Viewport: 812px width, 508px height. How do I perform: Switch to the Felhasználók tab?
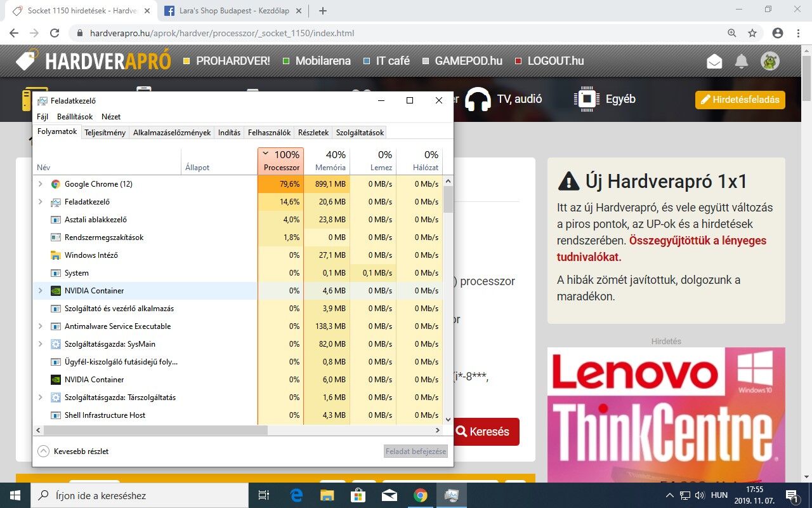[x=270, y=133]
